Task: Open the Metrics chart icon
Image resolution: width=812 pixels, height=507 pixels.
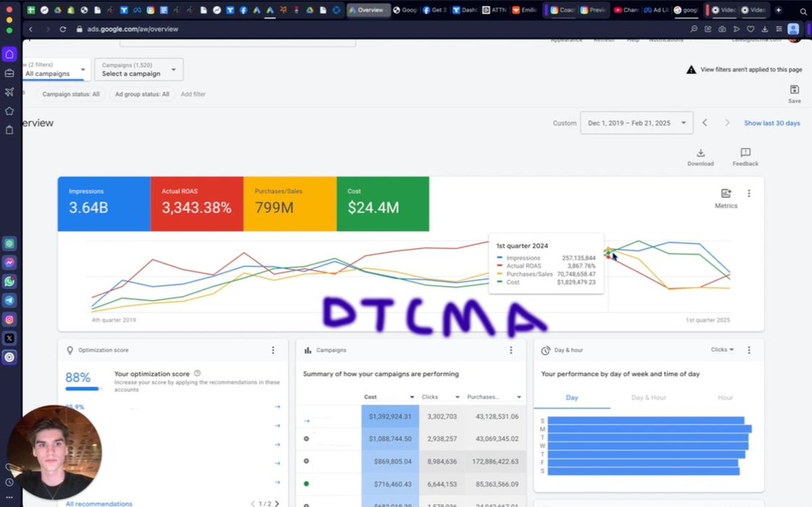Action: (726, 194)
